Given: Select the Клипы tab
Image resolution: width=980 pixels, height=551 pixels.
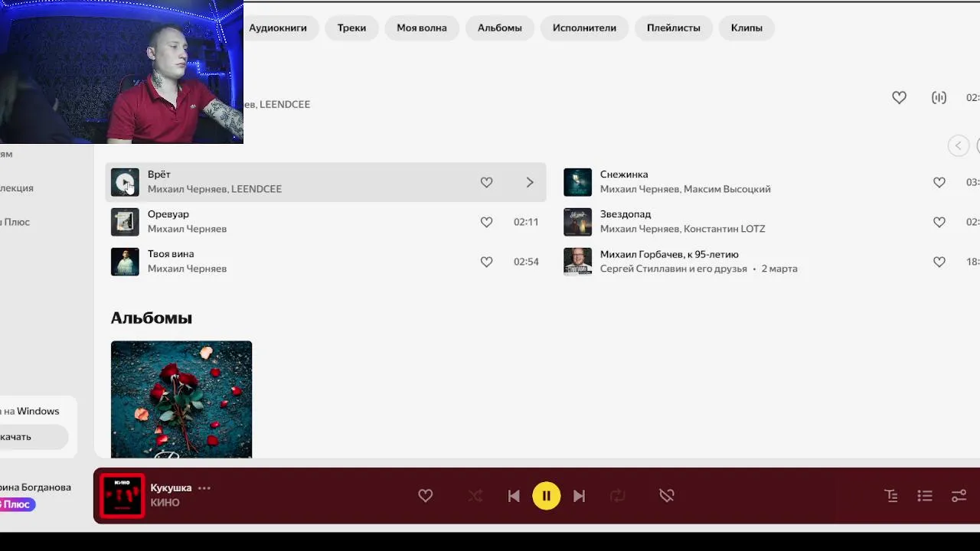Looking at the screenshot, I should coord(746,28).
